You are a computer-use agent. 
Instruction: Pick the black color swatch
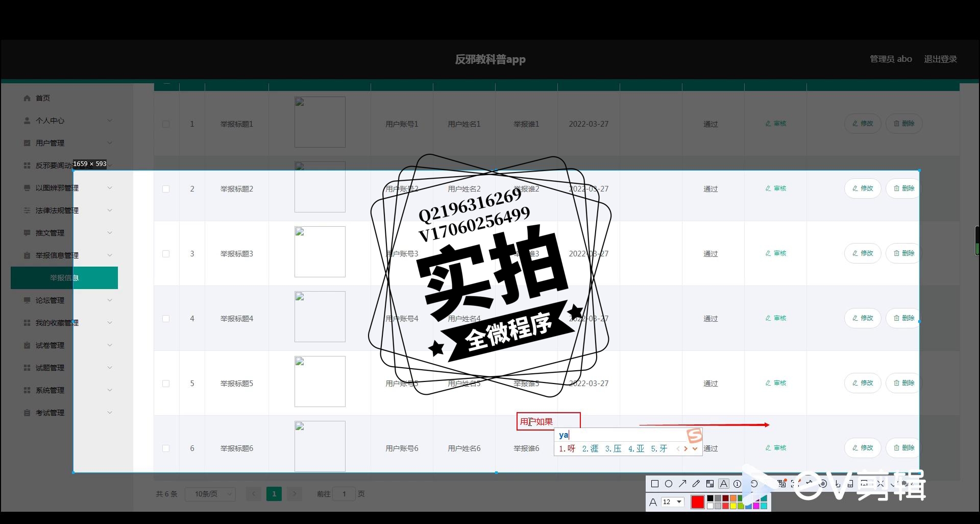click(x=710, y=498)
